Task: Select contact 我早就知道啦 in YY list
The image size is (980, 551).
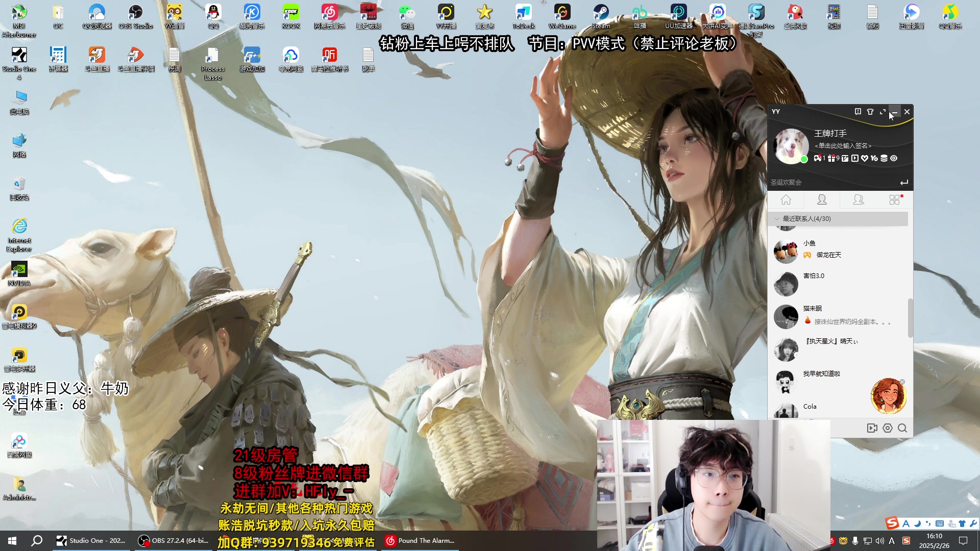Action: click(x=838, y=382)
